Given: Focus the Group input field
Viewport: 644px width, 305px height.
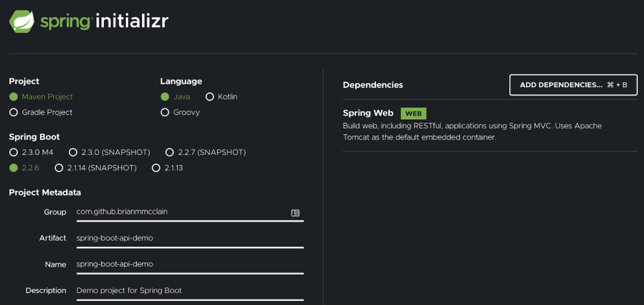Looking at the screenshot, I should 181,212.
